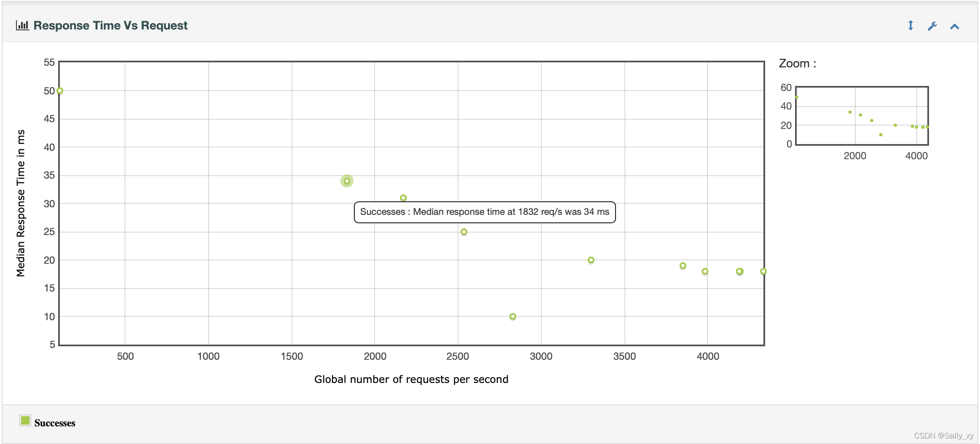
Task: Click the 55 y-axis tick label
Action: click(x=49, y=62)
